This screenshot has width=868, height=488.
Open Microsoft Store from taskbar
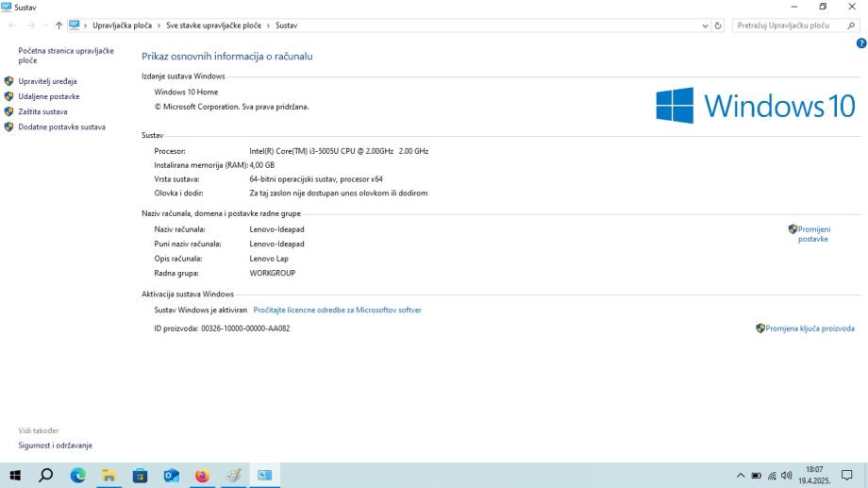(x=140, y=476)
